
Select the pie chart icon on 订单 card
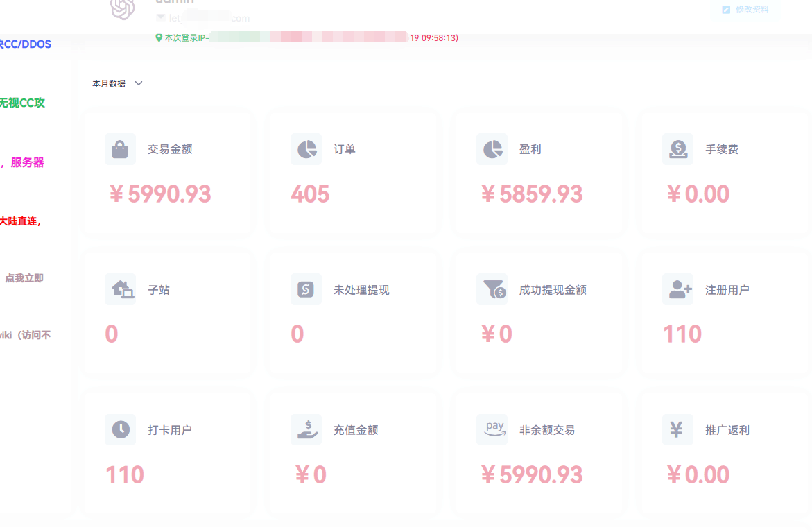coord(306,148)
